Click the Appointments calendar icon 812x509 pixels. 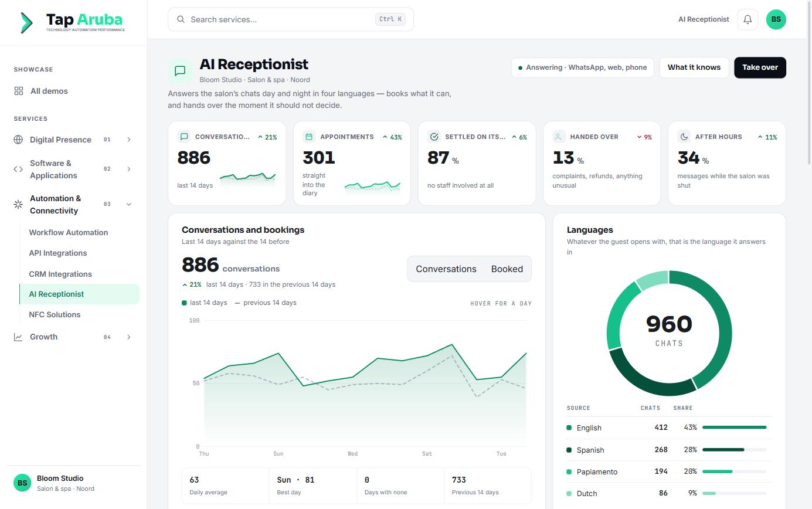coord(309,137)
